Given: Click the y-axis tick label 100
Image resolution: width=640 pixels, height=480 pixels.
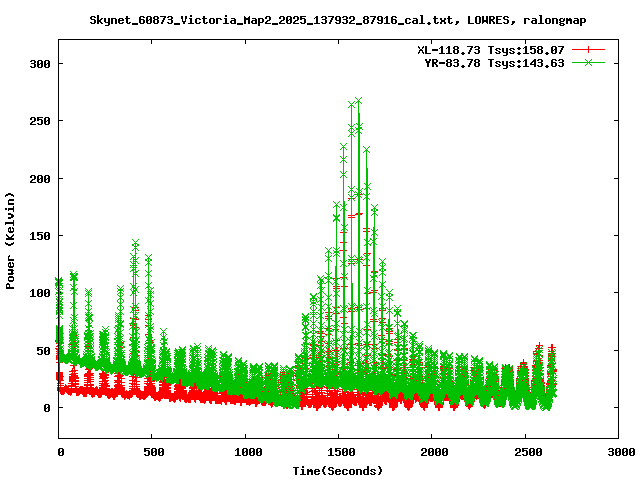Looking at the screenshot, I should pos(40,293).
